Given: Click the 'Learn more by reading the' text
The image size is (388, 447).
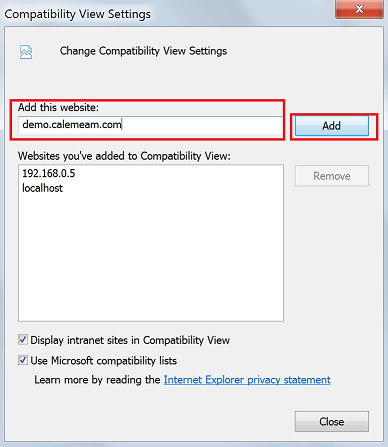Looking at the screenshot, I should [97, 380].
